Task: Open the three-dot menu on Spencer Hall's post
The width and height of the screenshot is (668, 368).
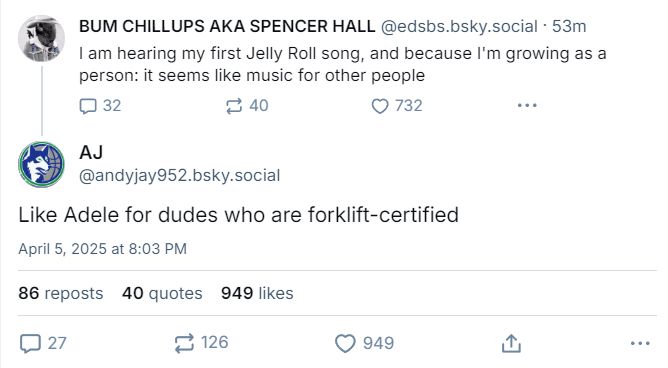Action: (x=527, y=105)
